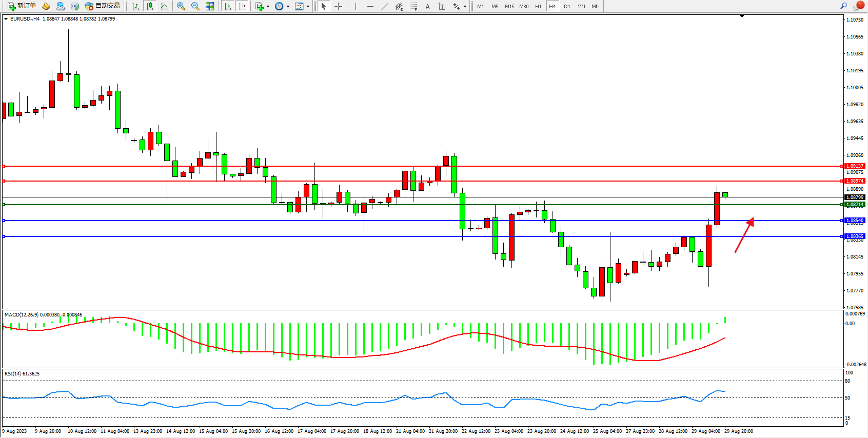Zoom in on the chart

click(x=181, y=6)
